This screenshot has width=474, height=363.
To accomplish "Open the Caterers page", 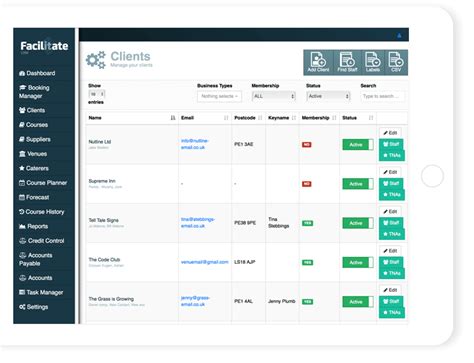I will coord(34,168).
